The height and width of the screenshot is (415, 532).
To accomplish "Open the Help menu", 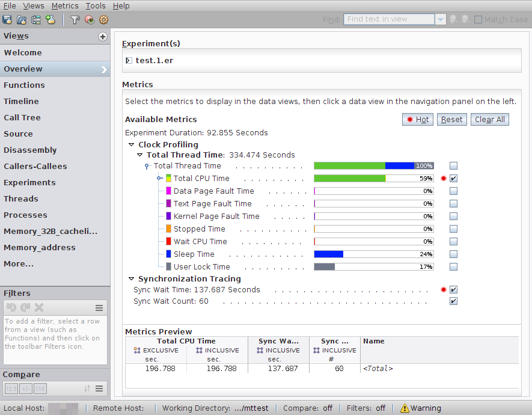I will (x=121, y=6).
